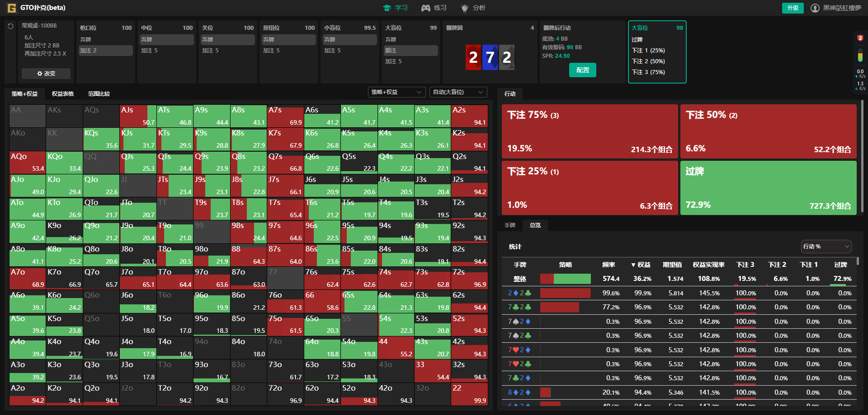Click the user profile avatar icon

pos(815,8)
